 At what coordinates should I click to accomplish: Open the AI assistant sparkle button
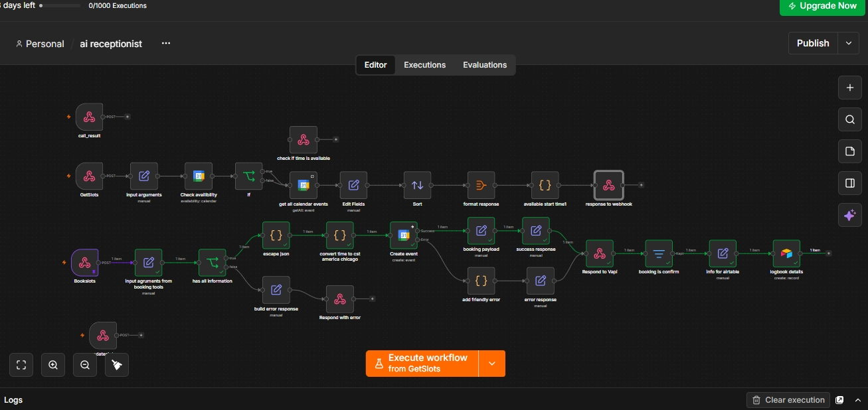point(849,215)
